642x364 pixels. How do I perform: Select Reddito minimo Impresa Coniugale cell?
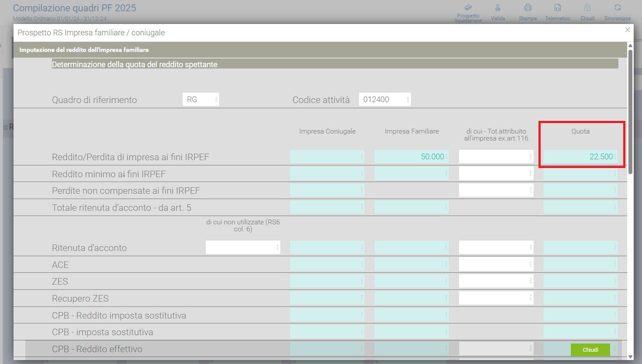327,174
